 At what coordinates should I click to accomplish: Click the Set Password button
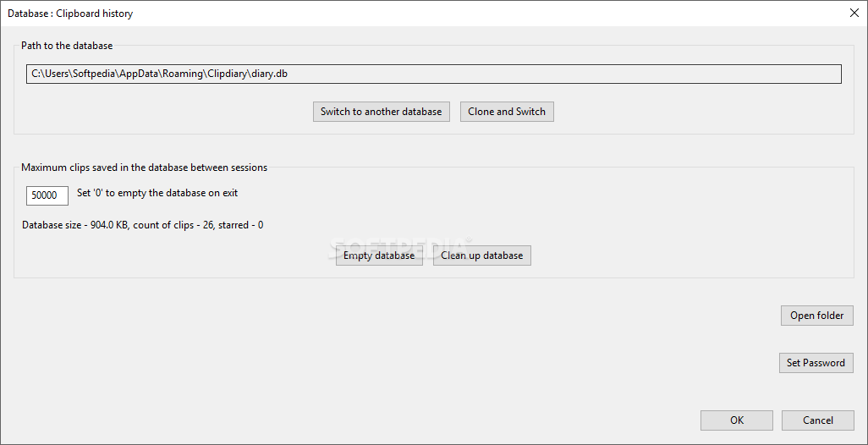[x=816, y=363]
